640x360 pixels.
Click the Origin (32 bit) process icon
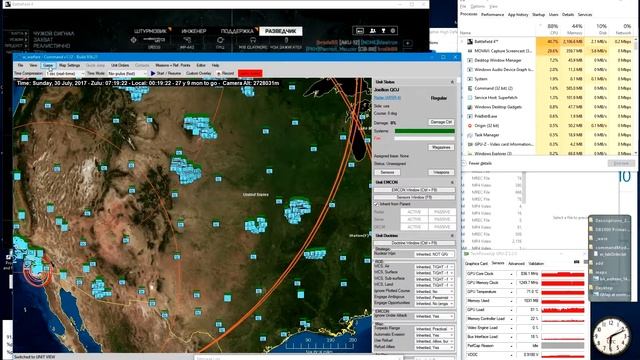click(470, 126)
